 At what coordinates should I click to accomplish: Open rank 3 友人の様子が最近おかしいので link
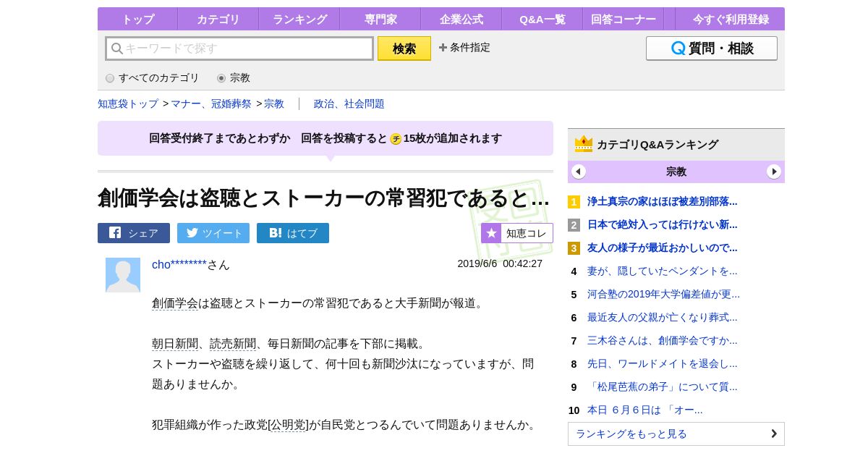point(663,248)
